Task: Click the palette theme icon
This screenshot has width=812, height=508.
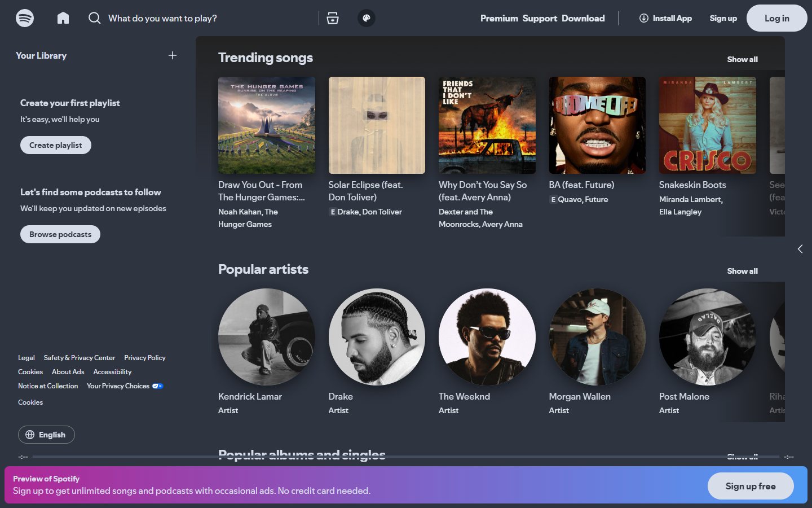Action: [367, 18]
